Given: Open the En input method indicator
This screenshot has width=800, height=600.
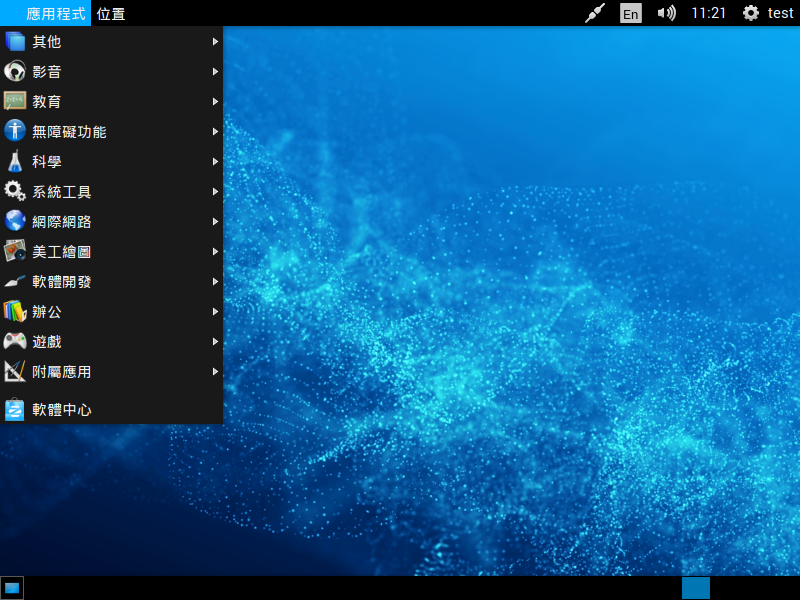Looking at the screenshot, I should click(631, 13).
